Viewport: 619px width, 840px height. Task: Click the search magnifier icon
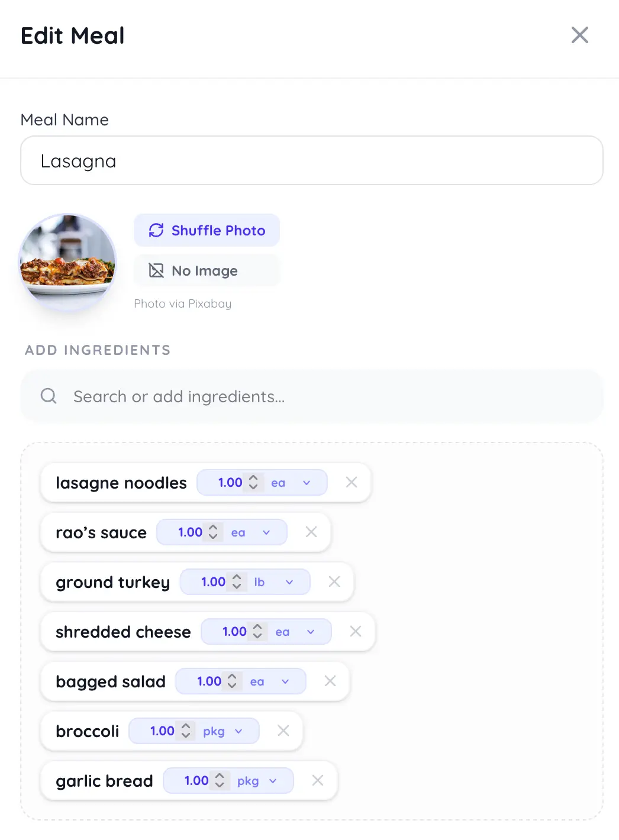(49, 396)
